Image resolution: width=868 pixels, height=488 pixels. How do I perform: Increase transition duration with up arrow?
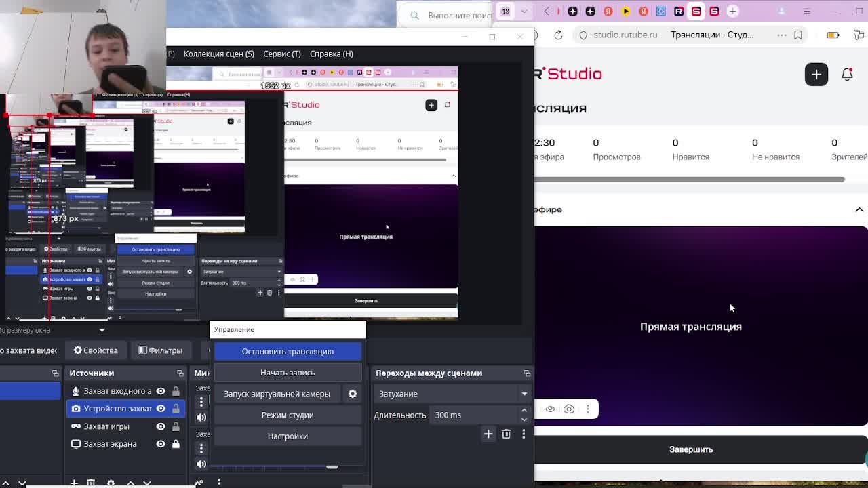tap(524, 411)
